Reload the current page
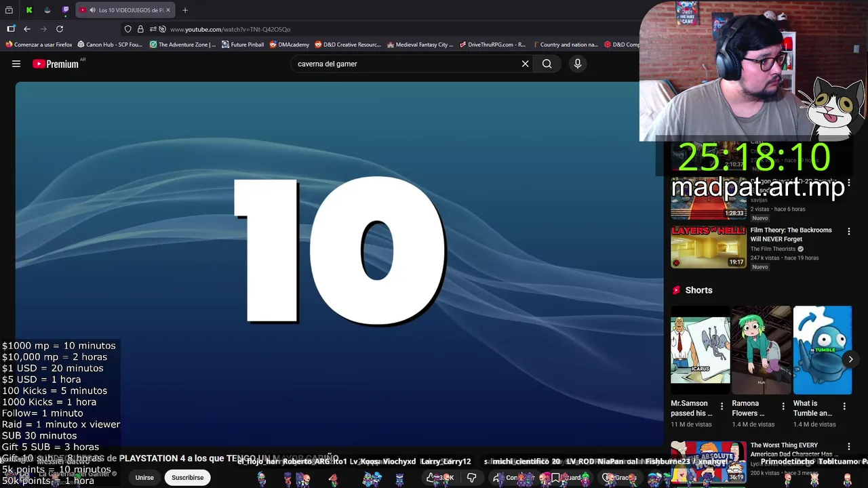 coord(60,29)
